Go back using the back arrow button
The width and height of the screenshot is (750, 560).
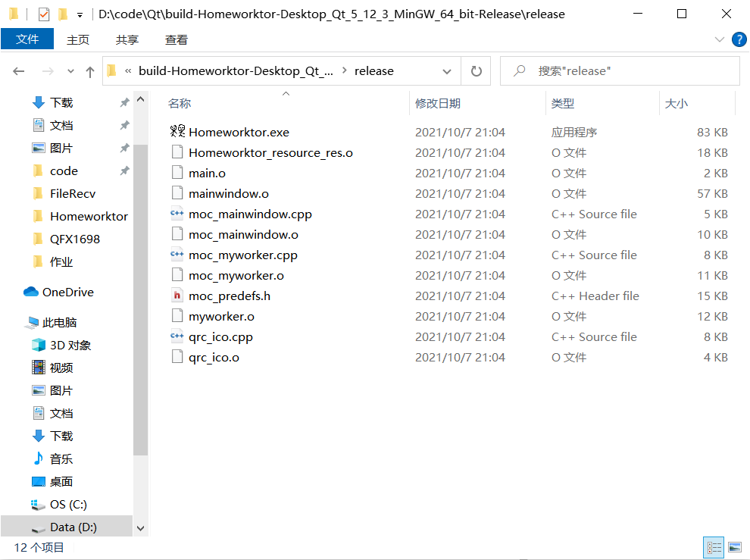pyautogui.click(x=18, y=70)
